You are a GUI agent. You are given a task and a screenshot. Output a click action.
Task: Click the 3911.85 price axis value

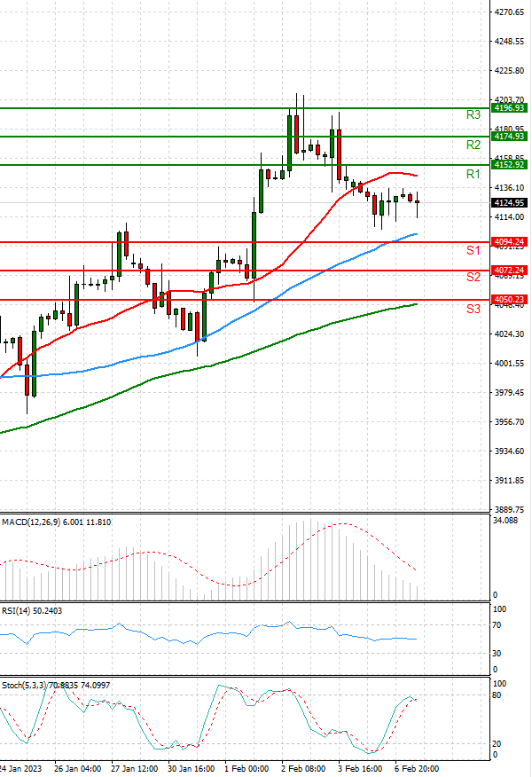(509, 480)
